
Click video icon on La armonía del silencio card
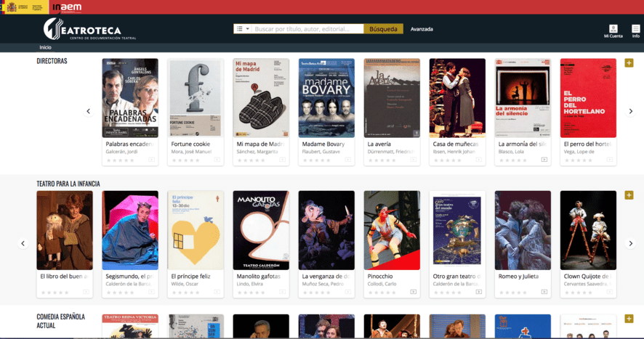coord(544,160)
